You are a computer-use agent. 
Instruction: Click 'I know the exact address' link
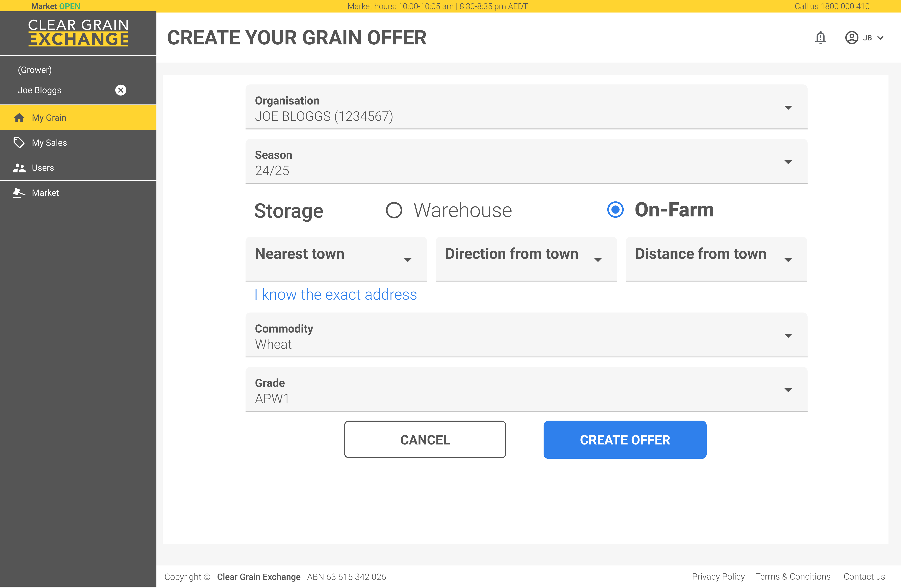(x=336, y=294)
